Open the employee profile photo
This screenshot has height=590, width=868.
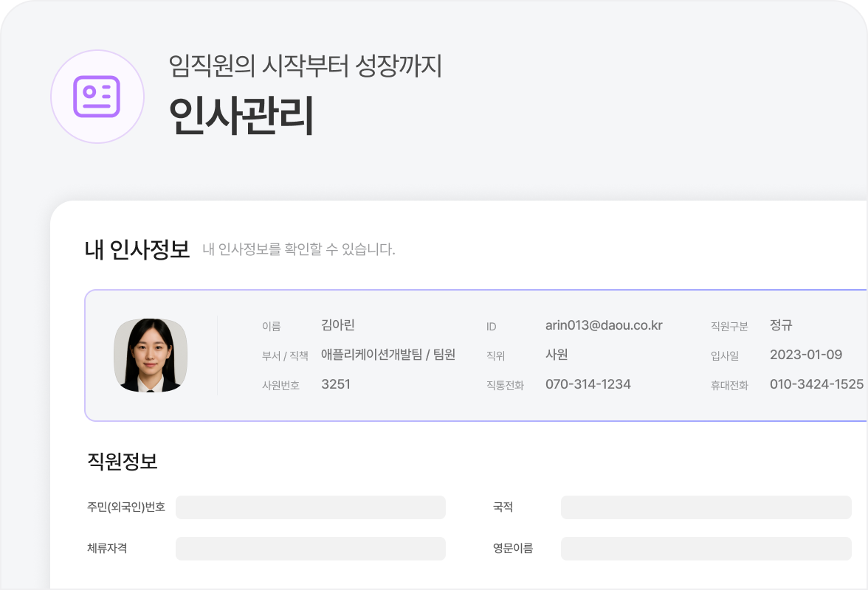[151, 355]
